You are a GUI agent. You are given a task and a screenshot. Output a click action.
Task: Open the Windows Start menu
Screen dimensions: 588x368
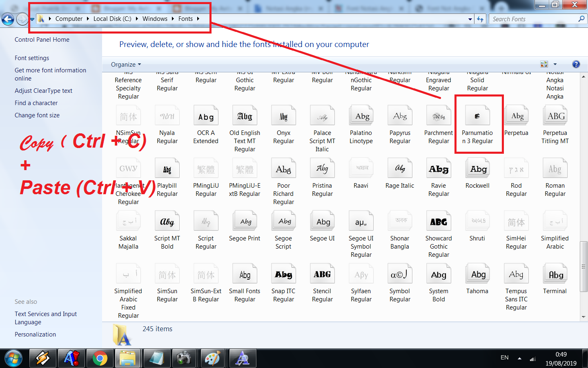[x=13, y=359]
